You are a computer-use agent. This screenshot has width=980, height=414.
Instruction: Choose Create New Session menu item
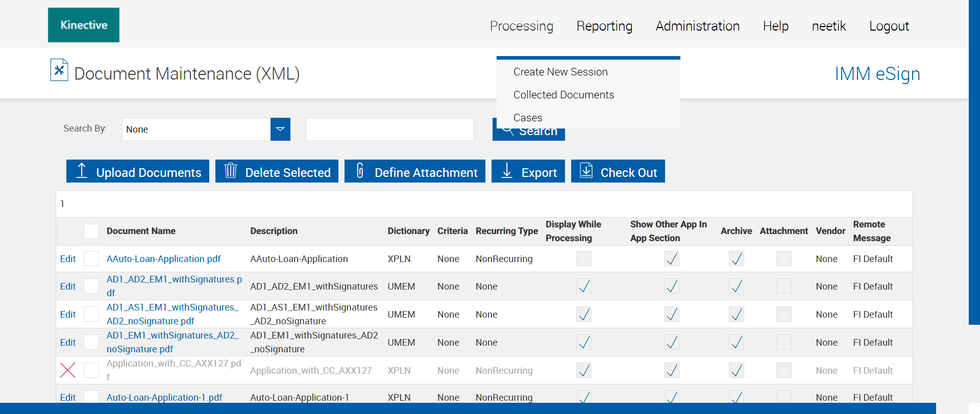[x=560, y=72]
